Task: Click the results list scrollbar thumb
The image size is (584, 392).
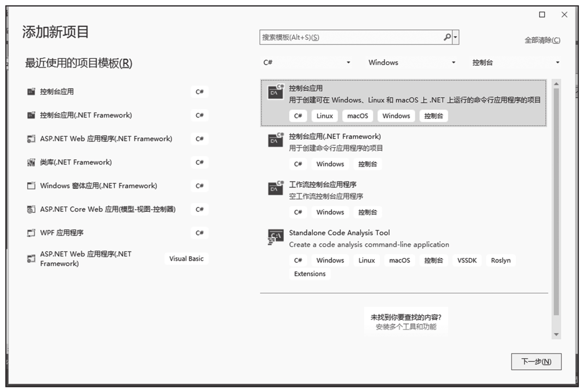Action: click(556, 202)
